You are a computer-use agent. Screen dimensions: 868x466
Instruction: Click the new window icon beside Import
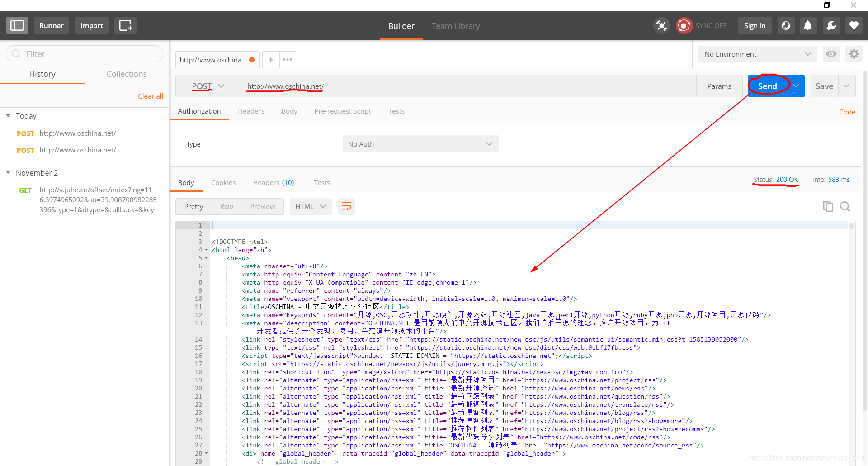(x=125, y=25)
